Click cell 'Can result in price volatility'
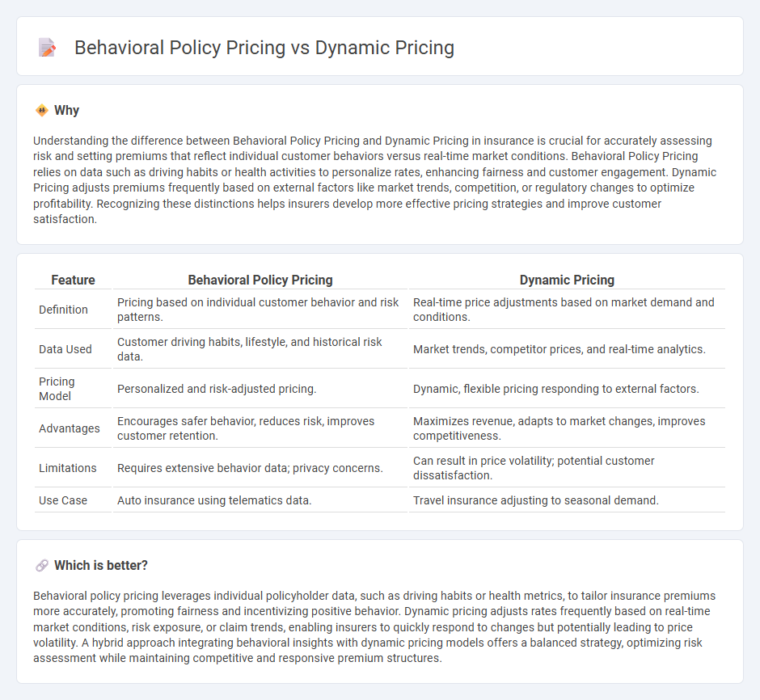Viewport: 760px width, 700px height. pos(567,468)
